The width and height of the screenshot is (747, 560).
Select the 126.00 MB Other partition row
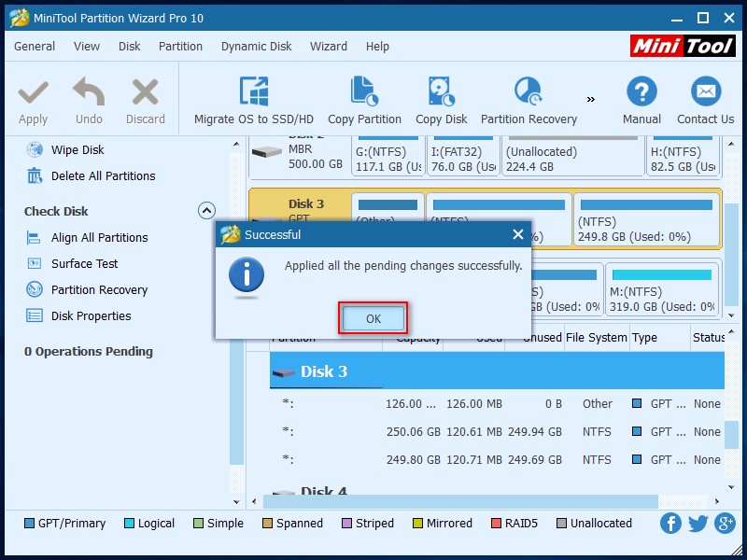tap(497, 404)
